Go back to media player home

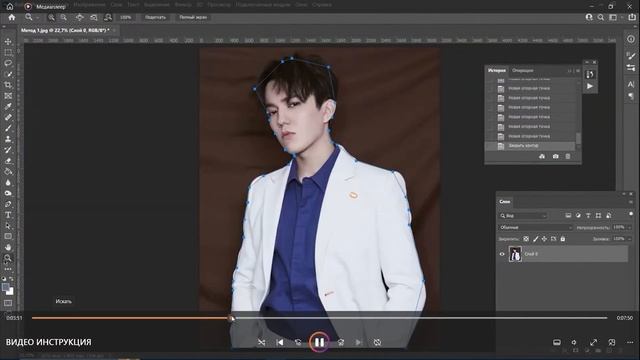point(10,7)
